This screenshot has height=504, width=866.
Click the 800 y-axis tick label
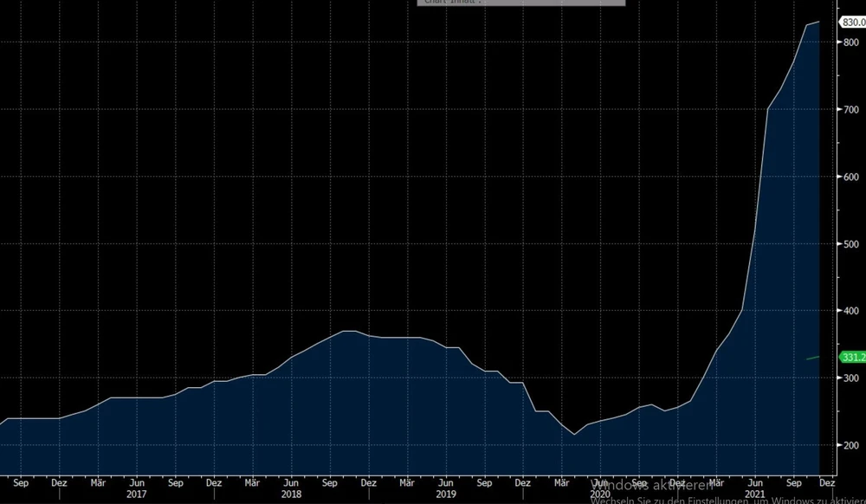pyautogui.click(x=852, y=42)
